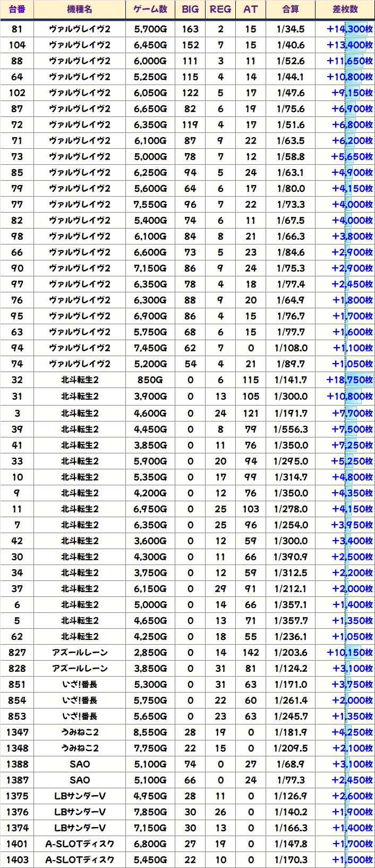Click the 台番 column header
Image resolution: width=375 pixels, height=868 pixels.
coord(17,10)
